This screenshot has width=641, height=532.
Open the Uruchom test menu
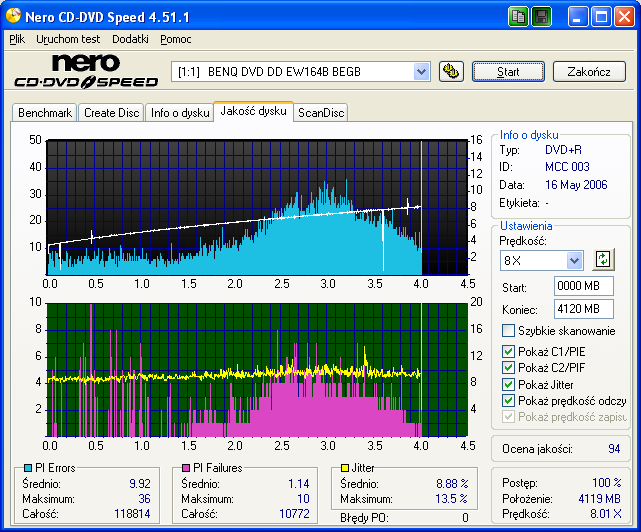tap(68, 39)
